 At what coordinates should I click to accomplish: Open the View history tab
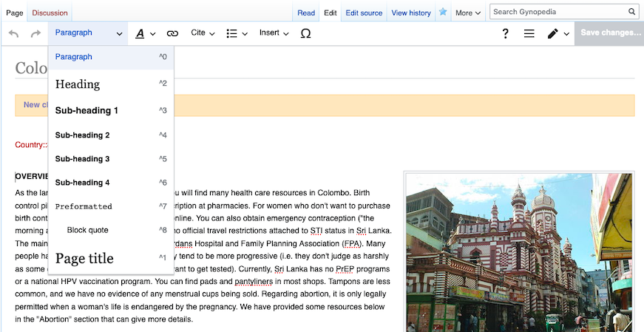pos(411,13)
